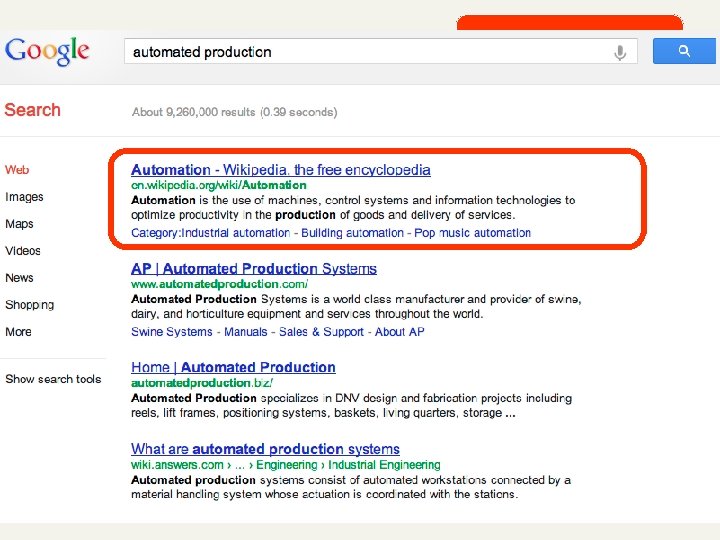Image resolution: width=720 pixels, height=540 pixels.
Task: Switch to Maps results
Action: click(x=19, y=224)
